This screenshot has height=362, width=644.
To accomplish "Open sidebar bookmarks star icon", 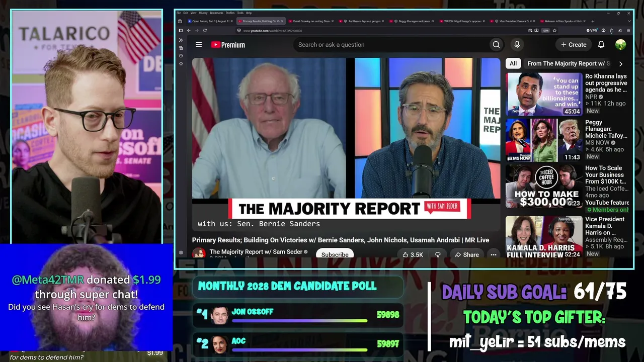I will [x=181, y=64].
